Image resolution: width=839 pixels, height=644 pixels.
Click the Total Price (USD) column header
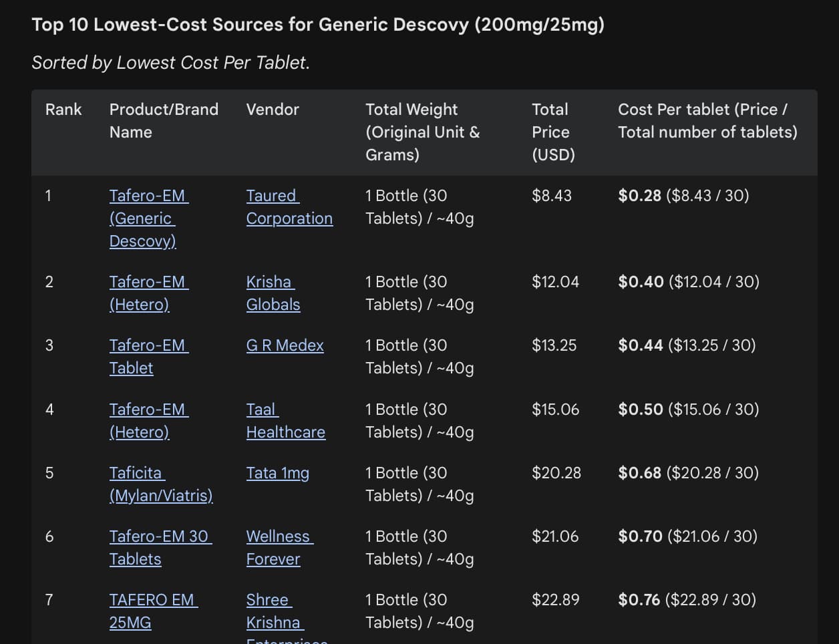(x=552, y=132)
